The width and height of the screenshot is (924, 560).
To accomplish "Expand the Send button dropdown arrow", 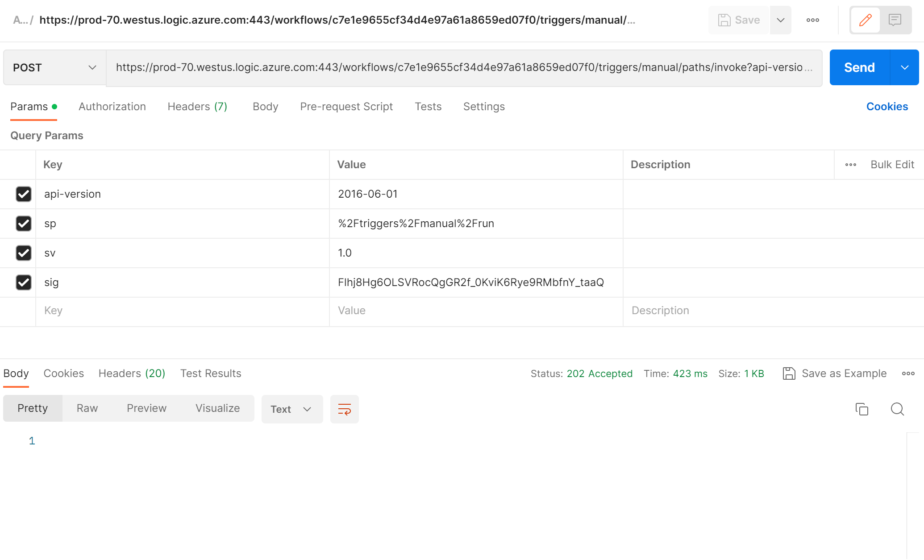I will pos(904,67).
